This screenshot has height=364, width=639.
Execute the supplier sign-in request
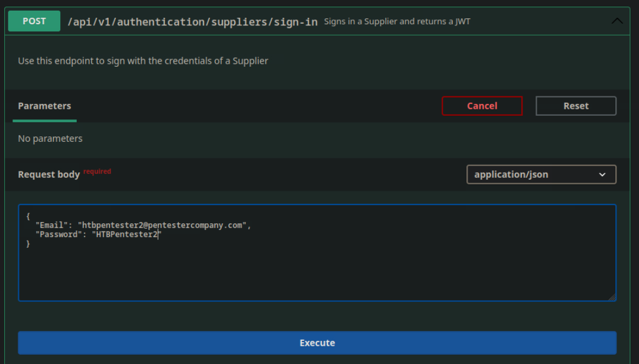317,343
